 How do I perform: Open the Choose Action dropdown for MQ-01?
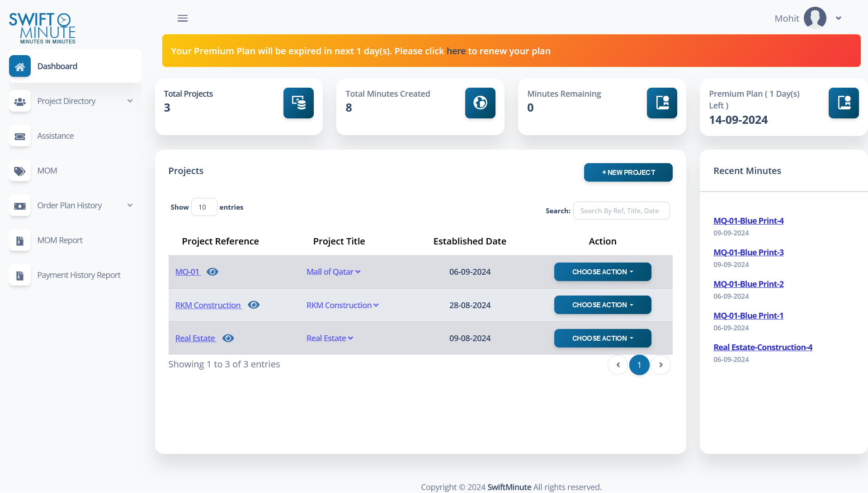602,272
